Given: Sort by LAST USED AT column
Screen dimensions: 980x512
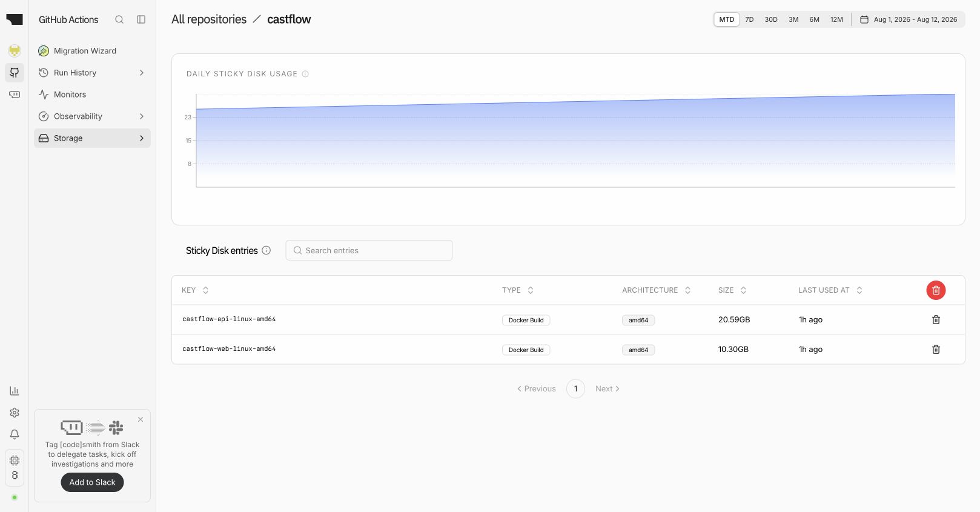Looking at the screenshot, I should point(830,290).
